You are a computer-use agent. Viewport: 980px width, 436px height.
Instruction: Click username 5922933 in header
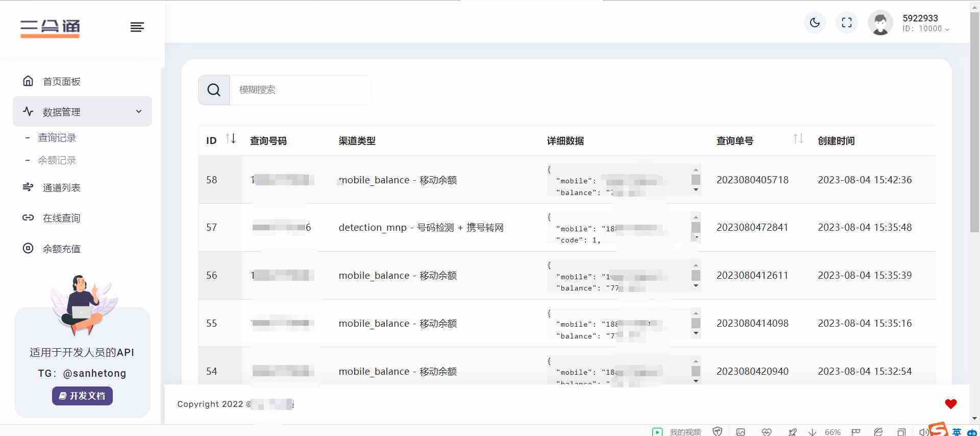920,18
